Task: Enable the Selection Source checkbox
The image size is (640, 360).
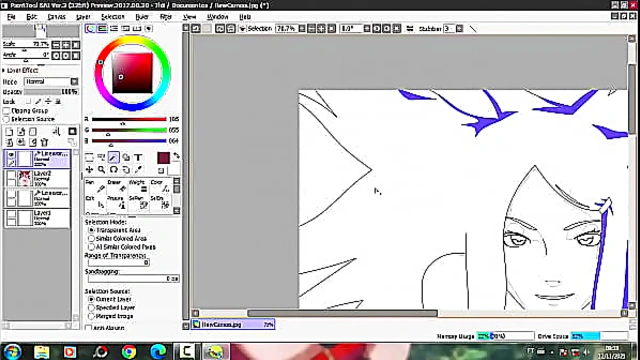Action: pyautogui.click(x=6, y=119)
